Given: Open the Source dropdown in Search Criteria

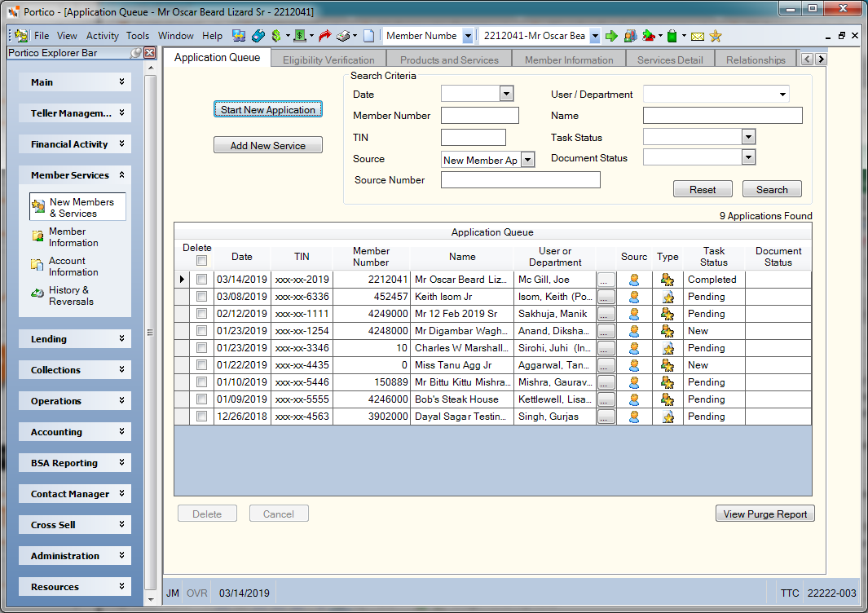Looking at the screenshot, I should [528, 160].
